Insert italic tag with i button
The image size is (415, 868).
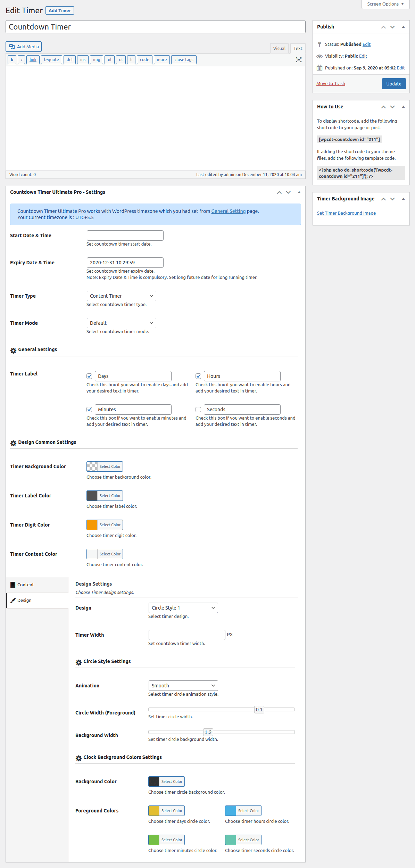pos(22,60)
